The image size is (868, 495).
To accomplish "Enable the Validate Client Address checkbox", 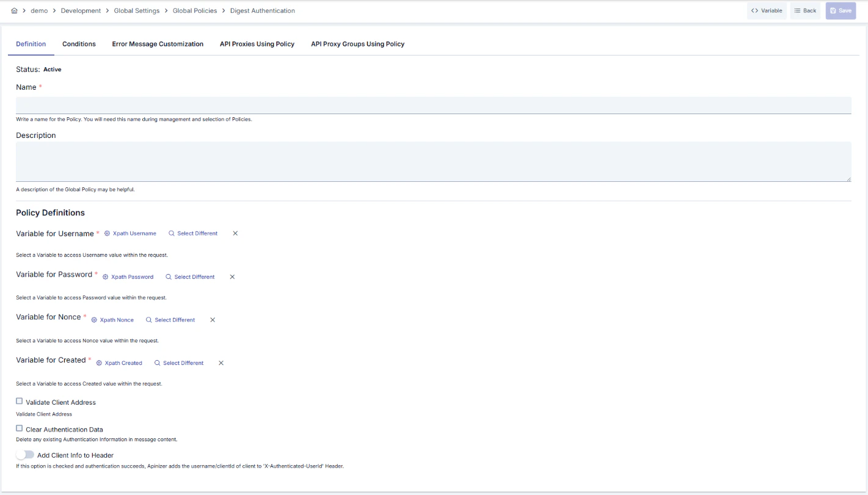I will (x=19, y=401).
